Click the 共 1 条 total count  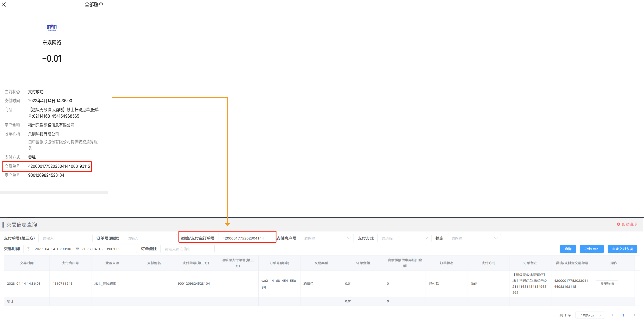click(x=565, y=315)
